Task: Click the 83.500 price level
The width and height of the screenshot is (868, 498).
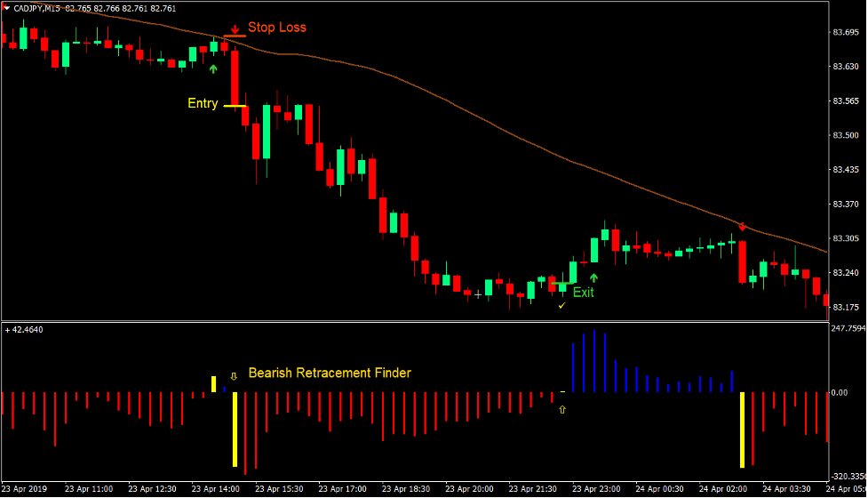Action: pyautogui.click(x=846, y=135)
